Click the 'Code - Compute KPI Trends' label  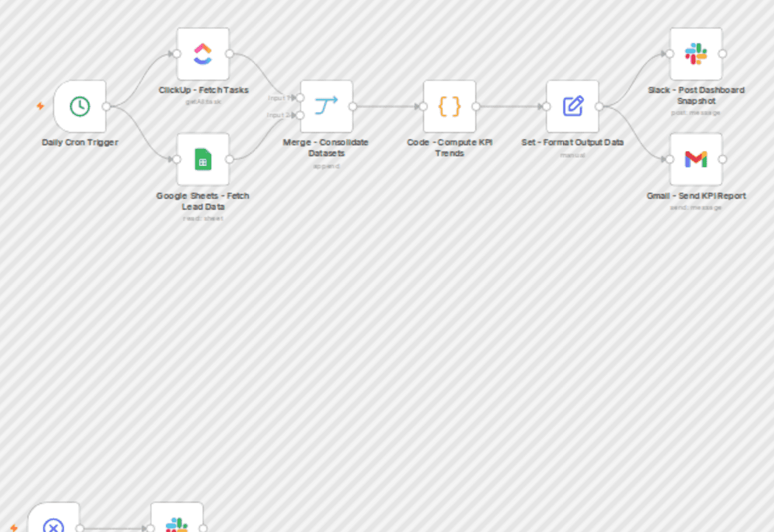[x=450, y=148]
